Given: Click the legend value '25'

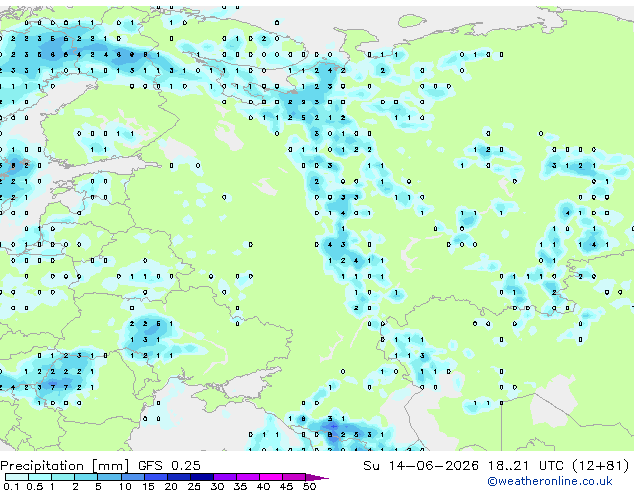Looking at the screenshot, I should pyautogui.click(x=194, y=486).
